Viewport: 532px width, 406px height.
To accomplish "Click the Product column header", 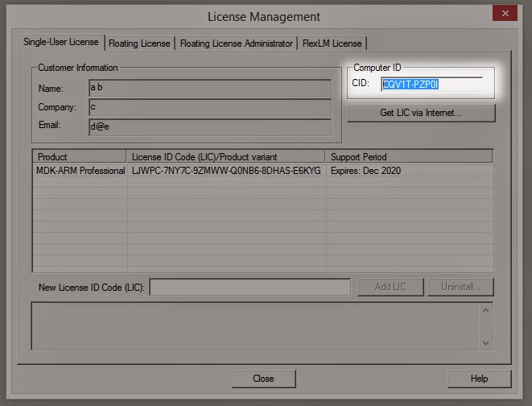I will (x=80, y=157).
